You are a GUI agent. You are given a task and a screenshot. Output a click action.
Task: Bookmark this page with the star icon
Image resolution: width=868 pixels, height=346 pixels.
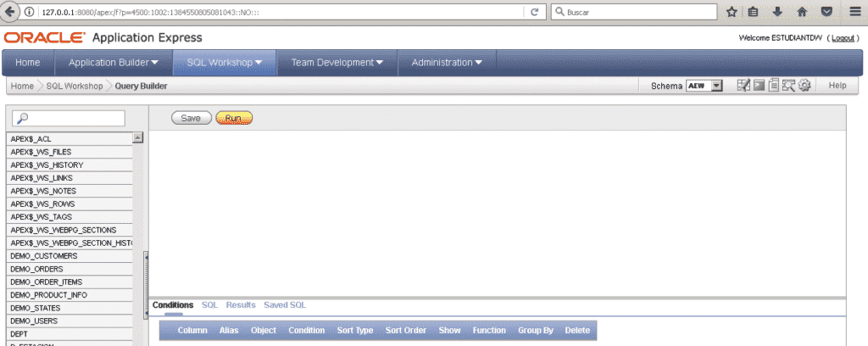[732, 12]
